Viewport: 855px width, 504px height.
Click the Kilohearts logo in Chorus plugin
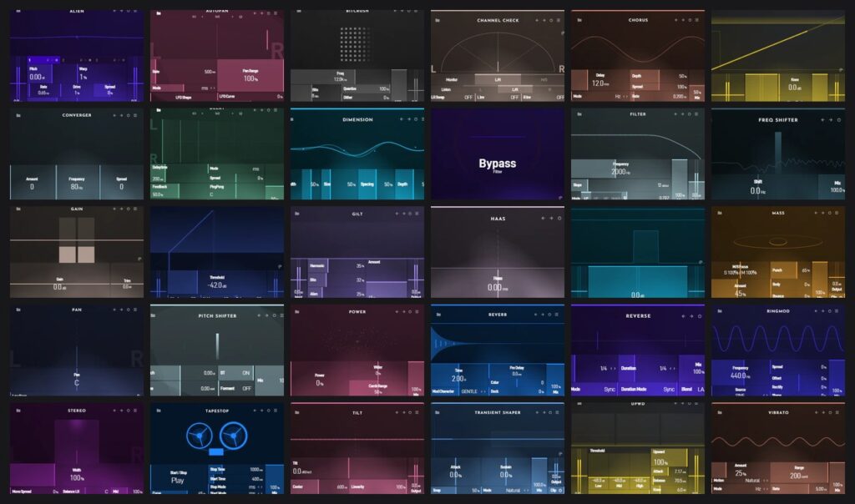click(579, 20)
